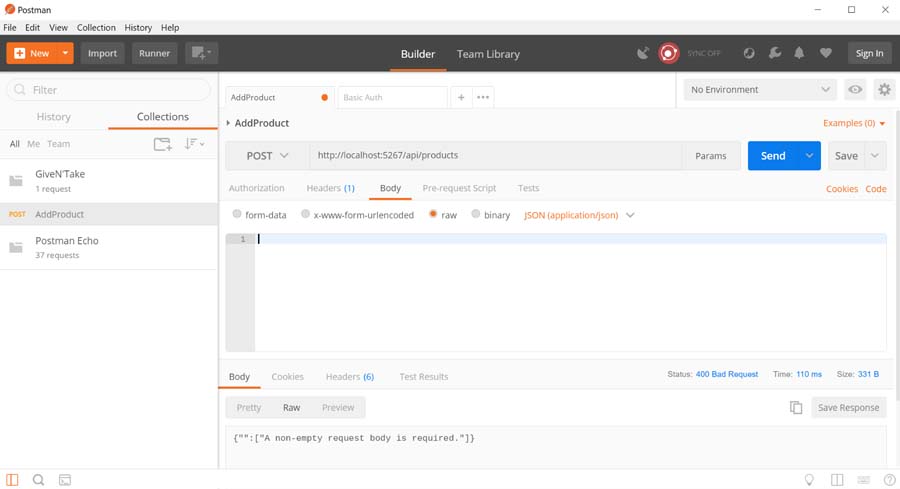This screenshot has width=900, height=489.
Task: Toggle sidebar icon in status bar
Action: point(12,480)
